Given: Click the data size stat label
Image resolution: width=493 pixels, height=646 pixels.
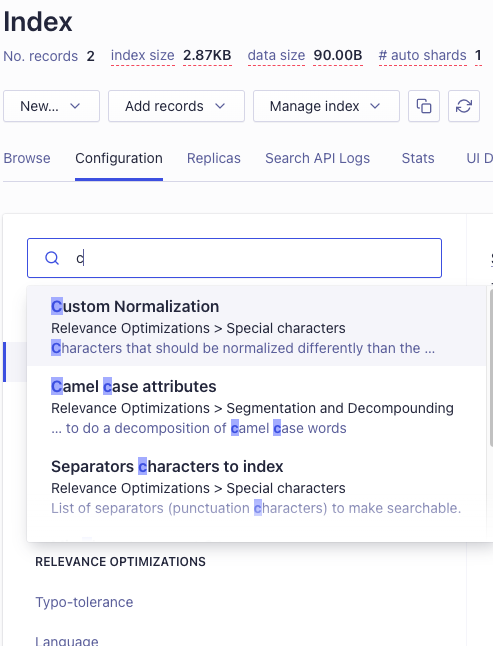Looking at the screenshot, I should (x=276, y=55).
